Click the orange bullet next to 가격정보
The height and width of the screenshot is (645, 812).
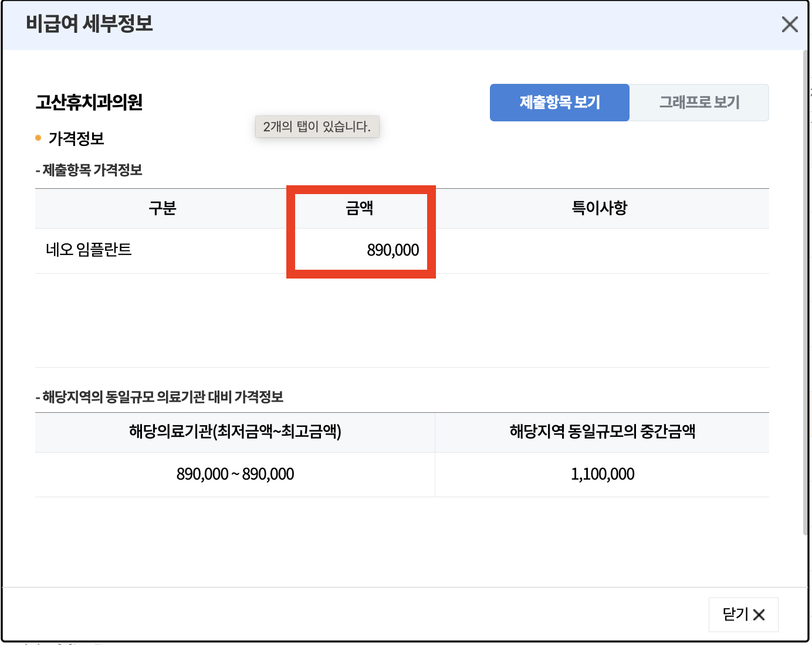coord(37,138)
